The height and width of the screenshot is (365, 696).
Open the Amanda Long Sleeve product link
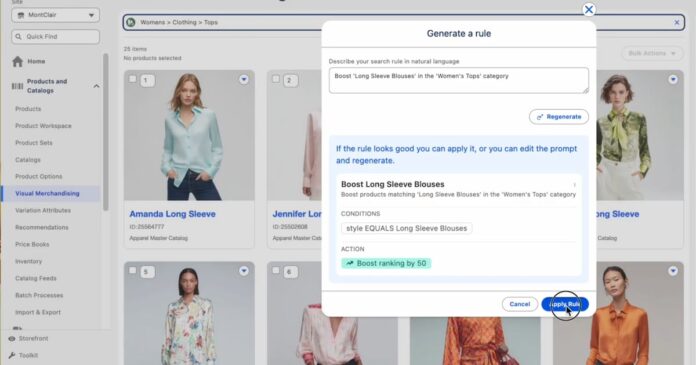[172, 214]
